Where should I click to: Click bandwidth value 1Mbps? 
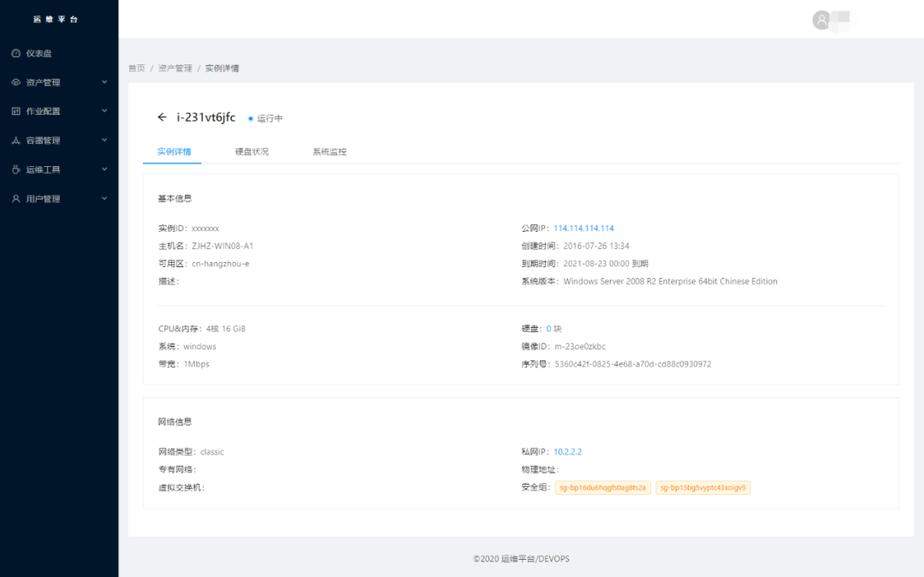click(196, 364)
